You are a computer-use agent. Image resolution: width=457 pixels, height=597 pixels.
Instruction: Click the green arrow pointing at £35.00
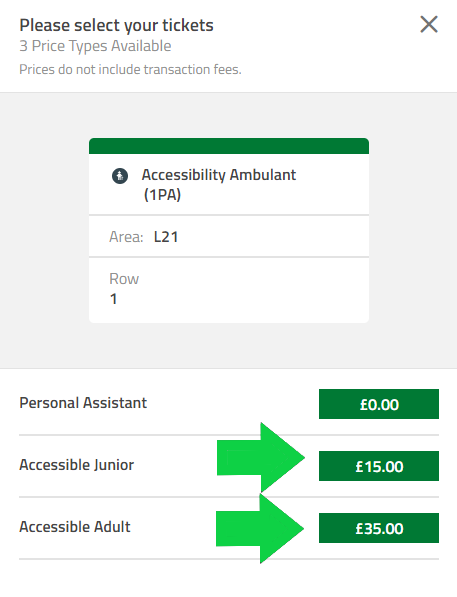pyautogui.click(x=260, y=528)
